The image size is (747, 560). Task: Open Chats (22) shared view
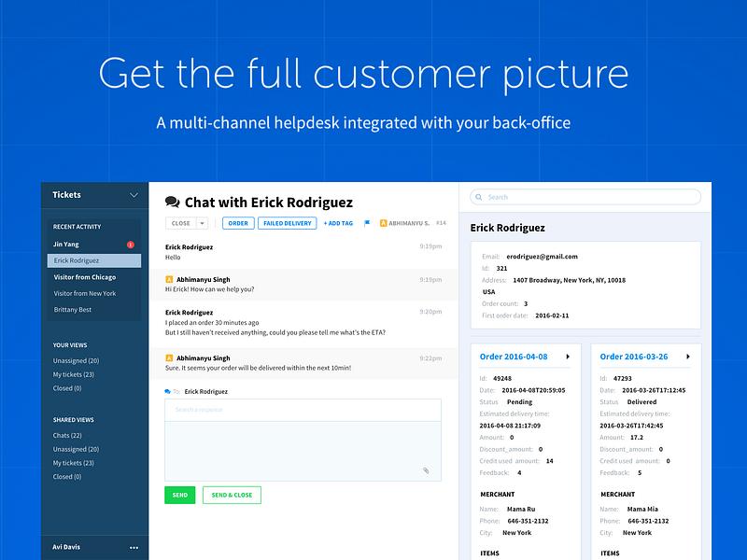[x=67, y=436]
